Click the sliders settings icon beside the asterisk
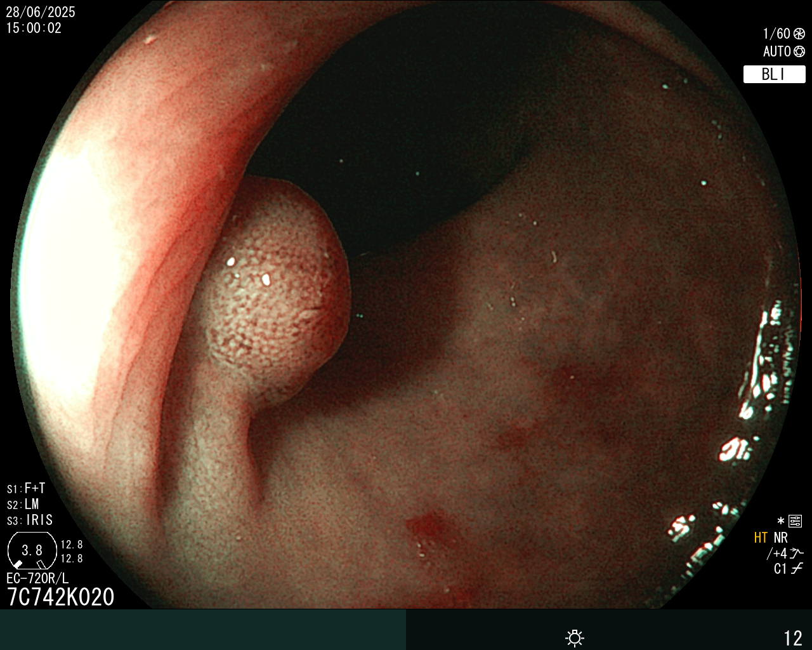Viewport: 812px width, 650px height. pos(796,522)
